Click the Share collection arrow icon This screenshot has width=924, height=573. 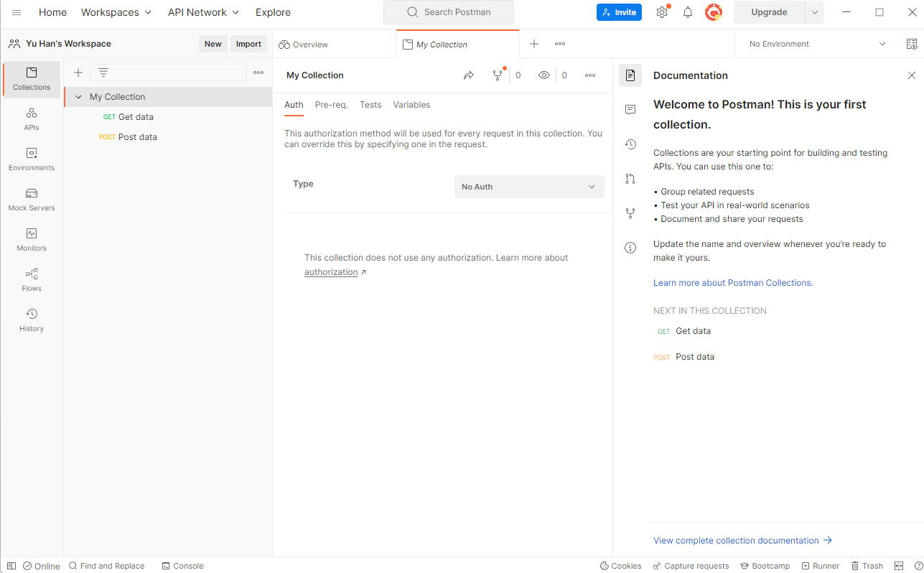[469, 75]
